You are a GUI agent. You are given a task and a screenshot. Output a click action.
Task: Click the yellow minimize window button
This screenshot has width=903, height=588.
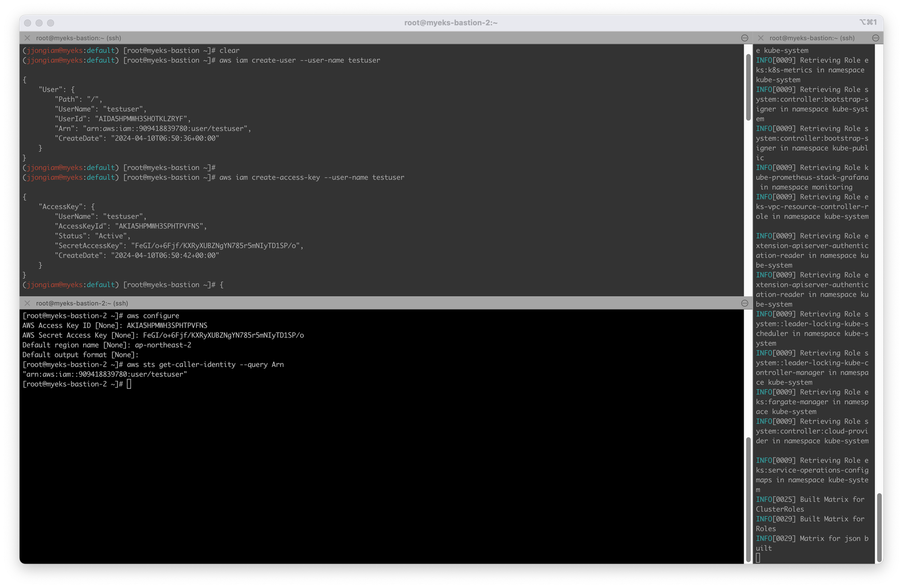39,23
